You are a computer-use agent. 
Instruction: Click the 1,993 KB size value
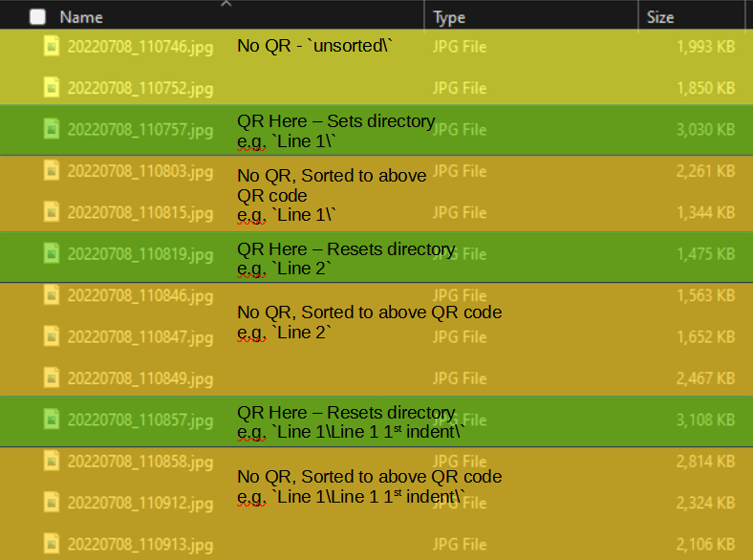pyautogui.click(x=705, y=47)
